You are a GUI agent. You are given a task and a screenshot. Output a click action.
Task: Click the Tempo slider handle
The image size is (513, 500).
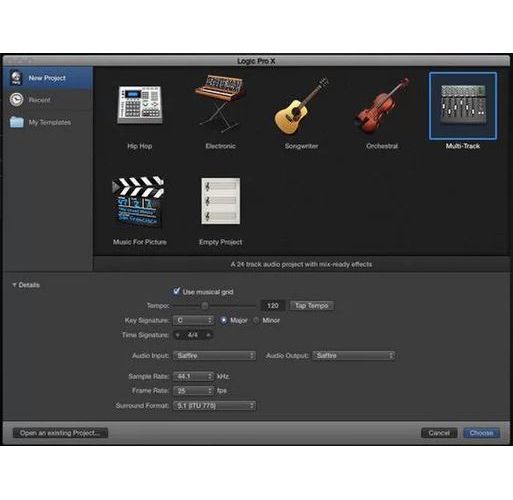(205, 306)
